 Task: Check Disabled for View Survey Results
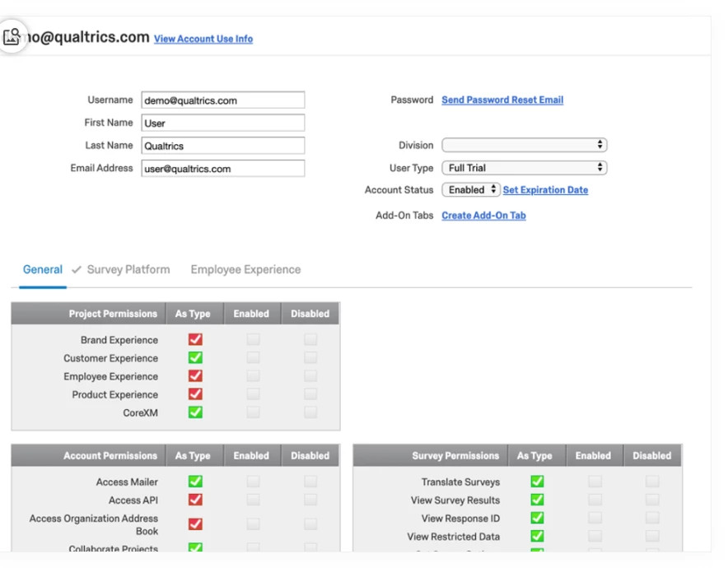click(652, 500)
